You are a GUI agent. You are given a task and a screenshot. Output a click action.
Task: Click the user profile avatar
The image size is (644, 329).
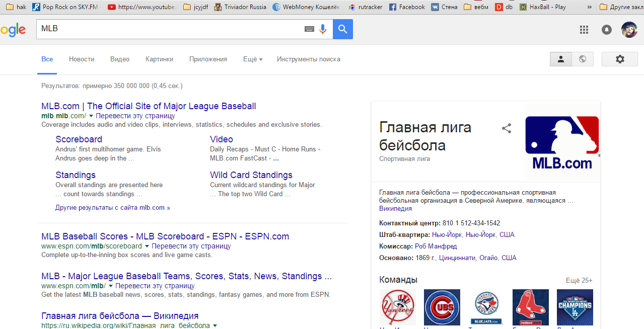click(629, 30)
